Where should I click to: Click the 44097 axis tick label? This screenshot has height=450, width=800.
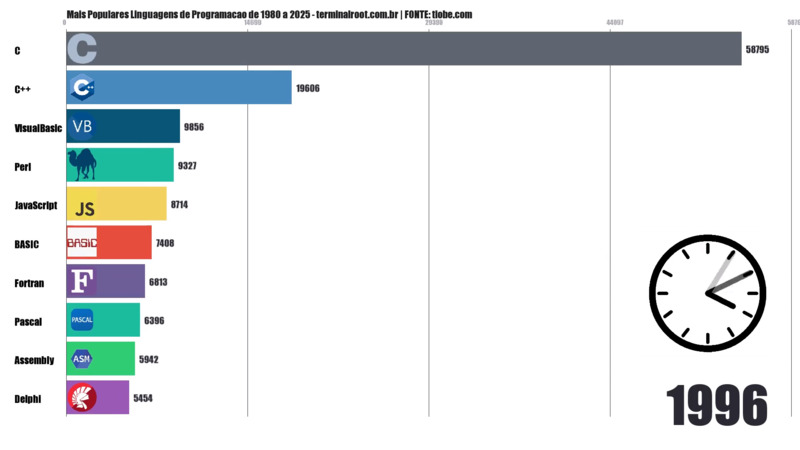tap(615, 23)
